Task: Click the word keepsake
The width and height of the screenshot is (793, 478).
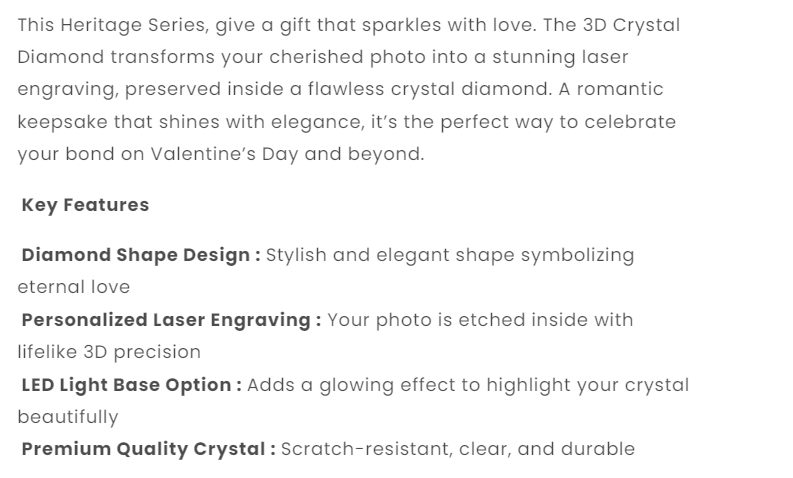Action: click(x=59, y=123)
